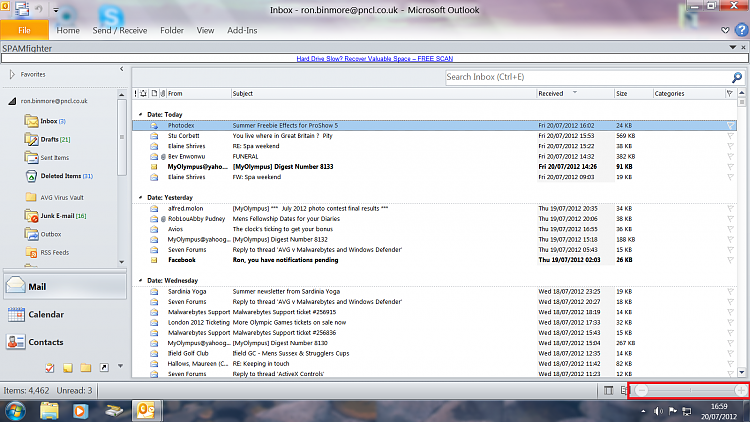
Task: Open the Folder ribbon tab
Action: [x=172, y=30]
